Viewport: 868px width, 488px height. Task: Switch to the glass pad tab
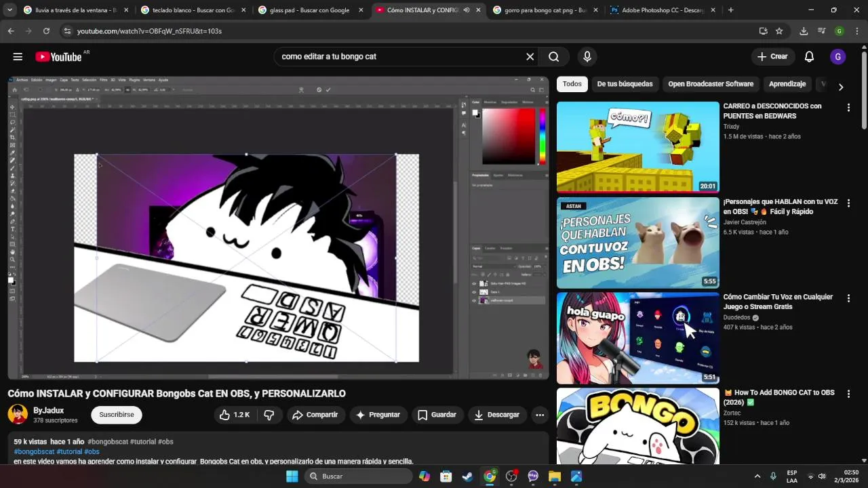click(x=311, y=10)
